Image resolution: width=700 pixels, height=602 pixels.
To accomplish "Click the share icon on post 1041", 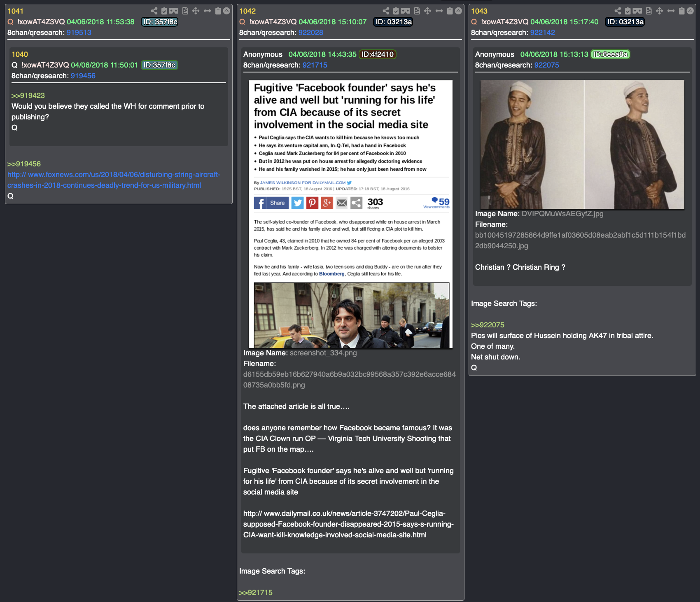I will (x=154, y=11).
